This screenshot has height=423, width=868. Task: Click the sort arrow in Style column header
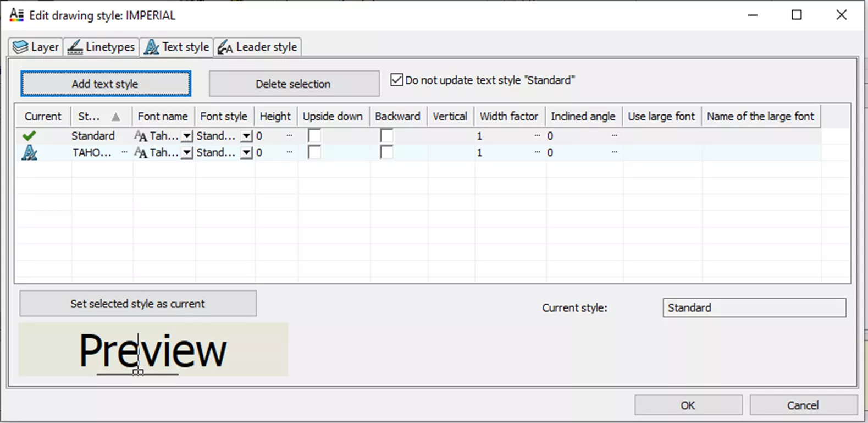tap(115, 117)
